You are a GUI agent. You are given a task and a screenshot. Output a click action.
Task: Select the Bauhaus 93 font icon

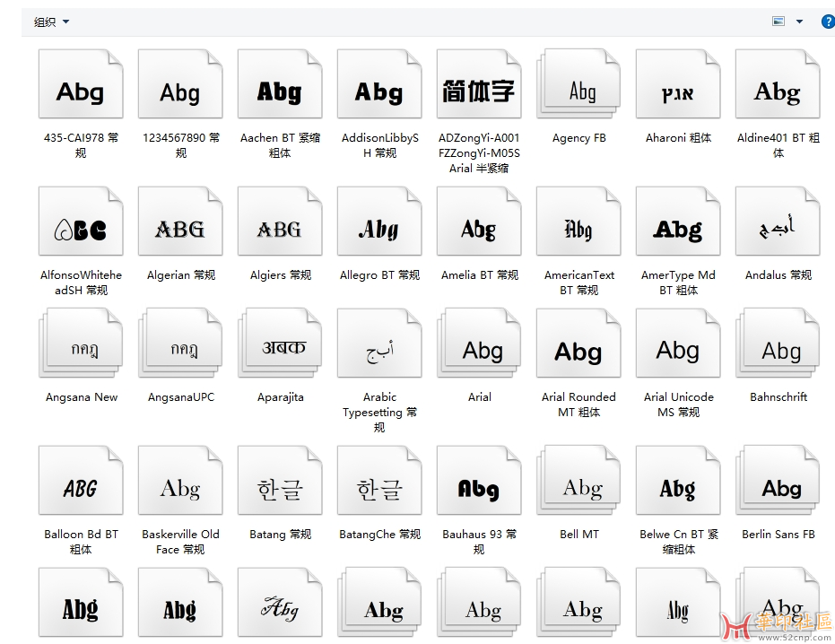(479, 481)
